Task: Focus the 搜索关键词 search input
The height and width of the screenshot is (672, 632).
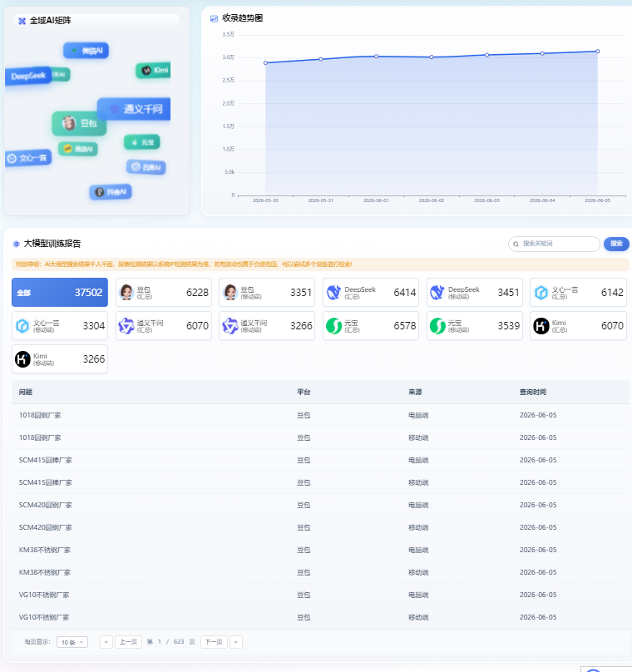Action: pos(554,244)
